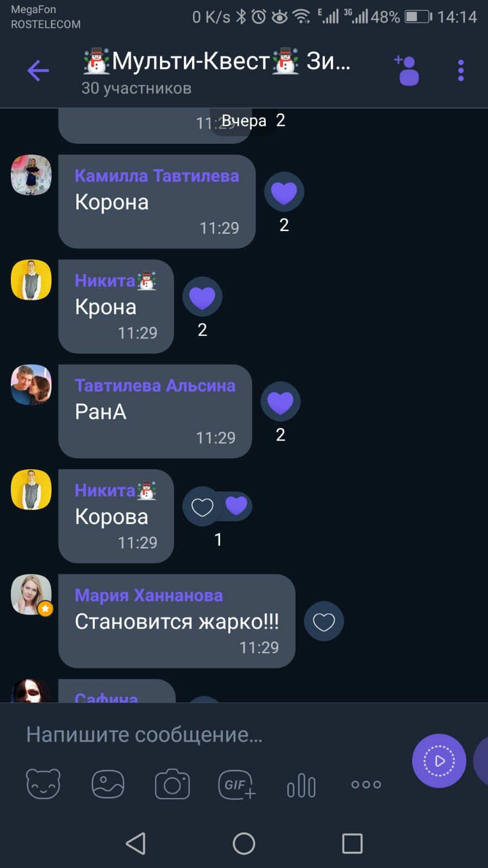The image size is (488, 868).
Task: Open sender name Камилла Тавтилева
Action: coord(157,176)
